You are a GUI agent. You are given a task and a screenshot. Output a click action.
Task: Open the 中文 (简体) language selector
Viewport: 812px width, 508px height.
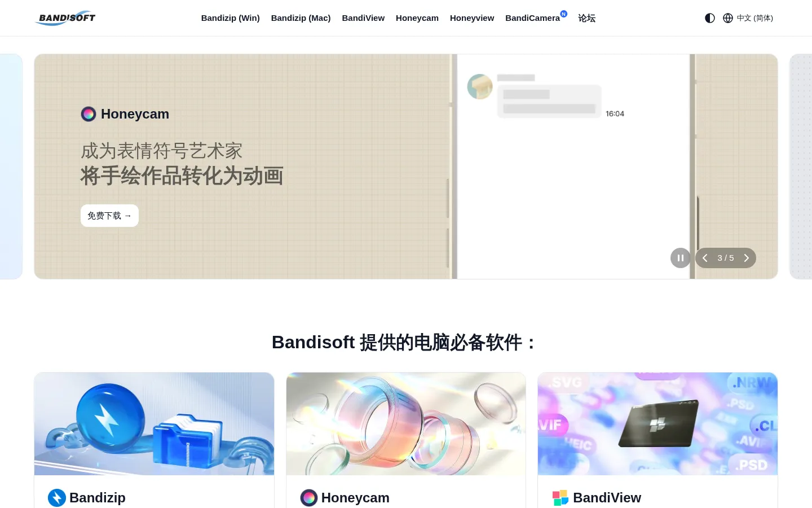coord(754,18)
